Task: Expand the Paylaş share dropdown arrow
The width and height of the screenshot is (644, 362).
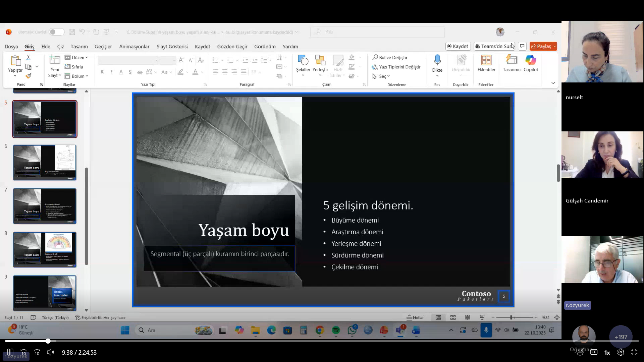Action: [555, 46]
